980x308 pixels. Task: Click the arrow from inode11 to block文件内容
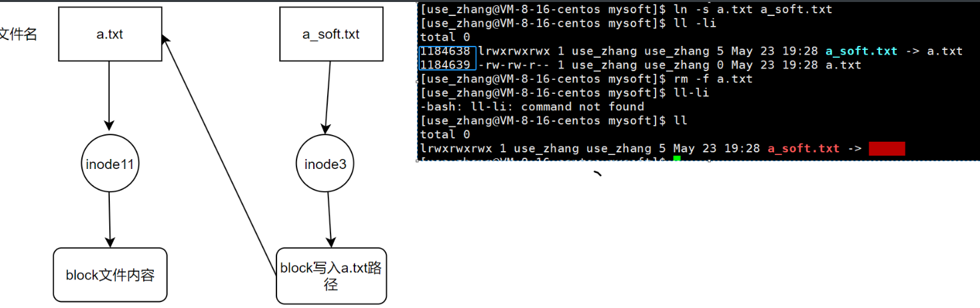coord(110,220)
